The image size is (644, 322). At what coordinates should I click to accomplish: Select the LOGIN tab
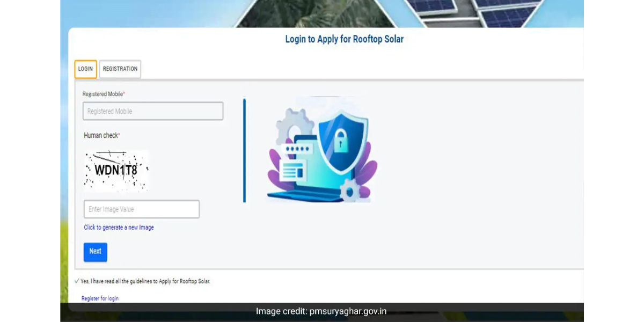pyautogui.click(x=85, y=69)
